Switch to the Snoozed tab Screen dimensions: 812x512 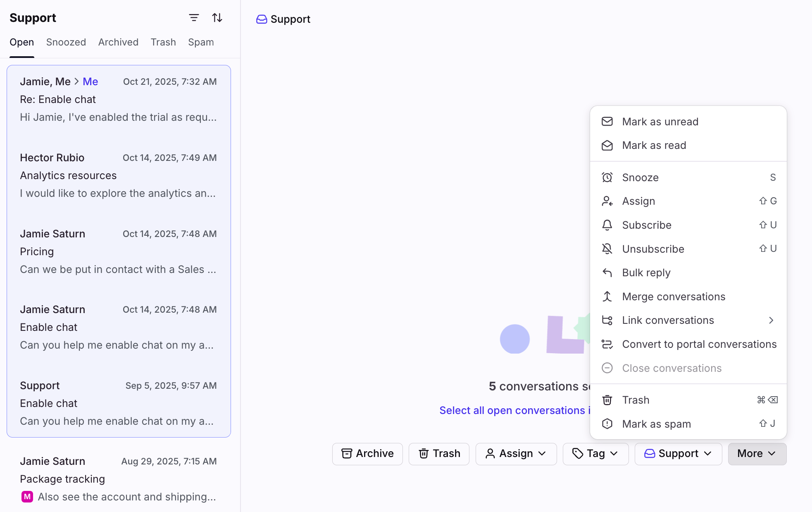coord(66,42)
